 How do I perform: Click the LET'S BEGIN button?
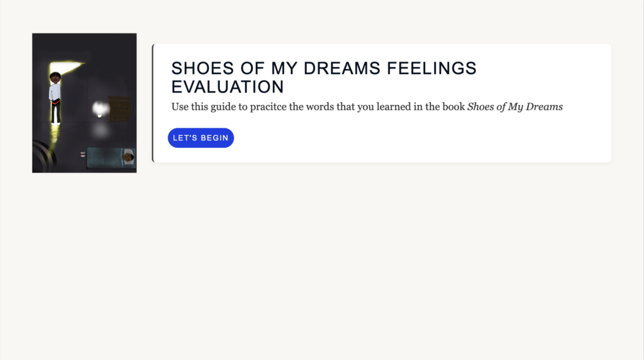pyautogui.click(x=201, y=138)
